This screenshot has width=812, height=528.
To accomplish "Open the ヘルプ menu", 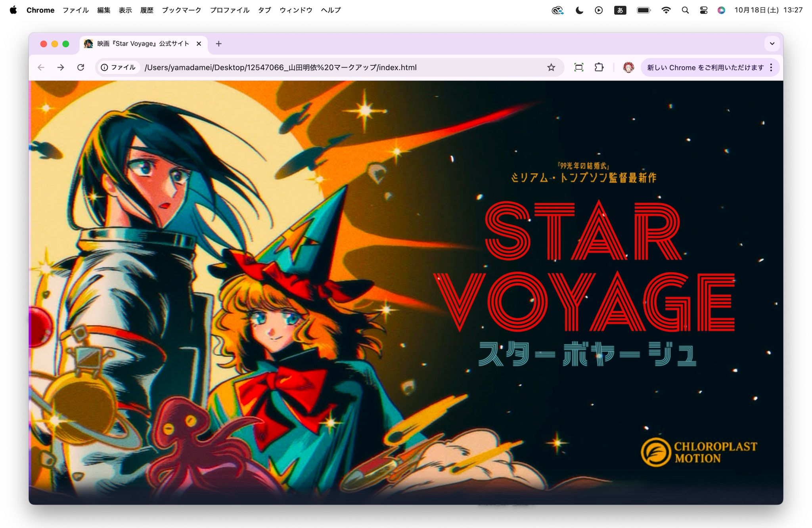I will coord(331,10).
